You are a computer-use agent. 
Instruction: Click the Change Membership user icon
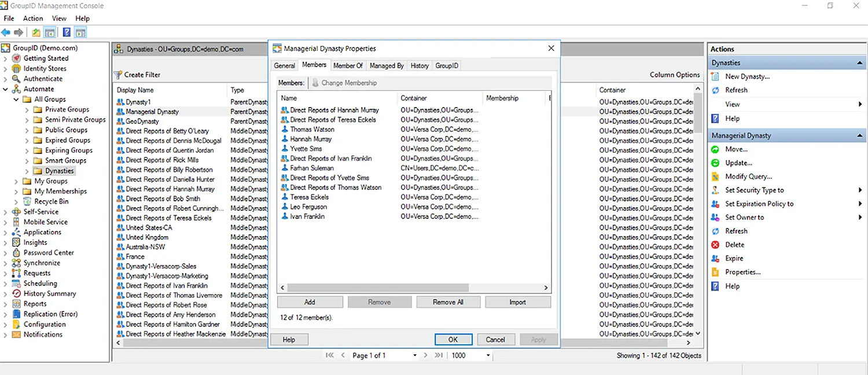315,83
